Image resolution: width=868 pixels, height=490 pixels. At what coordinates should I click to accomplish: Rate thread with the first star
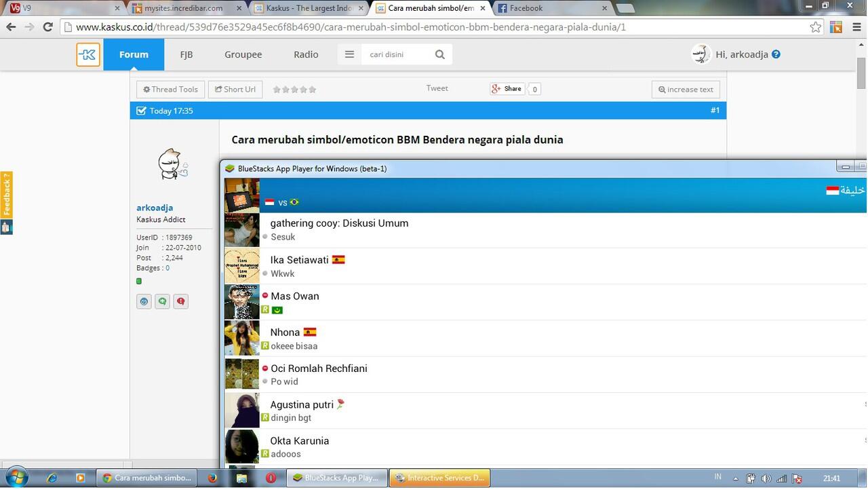pos(277,90)
